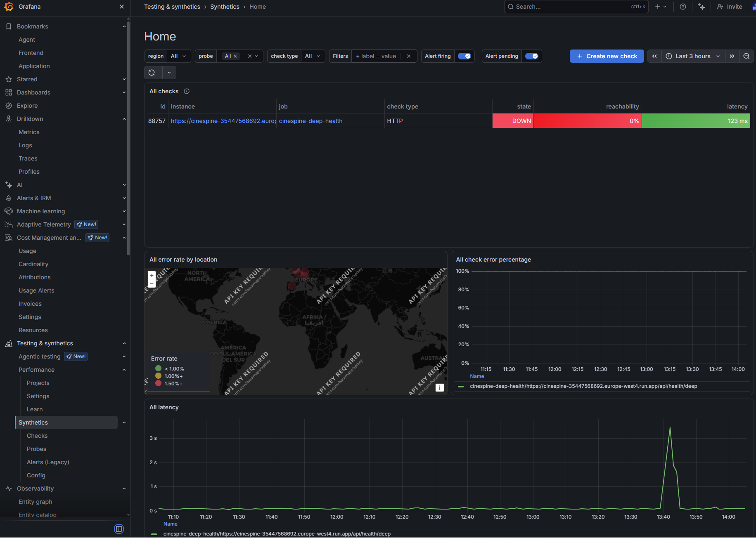The image size is (756, 538).
Task: Click the Invite button
Action: [x=730, y=7]
